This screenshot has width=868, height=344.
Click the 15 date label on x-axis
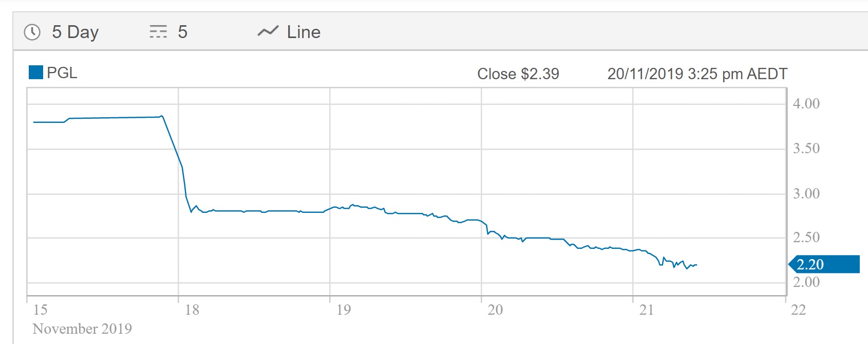[40, 310]
